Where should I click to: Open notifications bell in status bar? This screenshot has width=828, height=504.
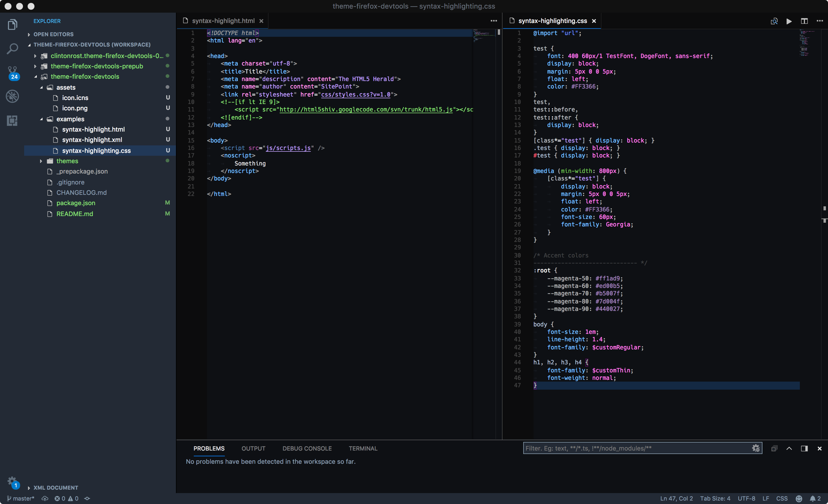813,498
